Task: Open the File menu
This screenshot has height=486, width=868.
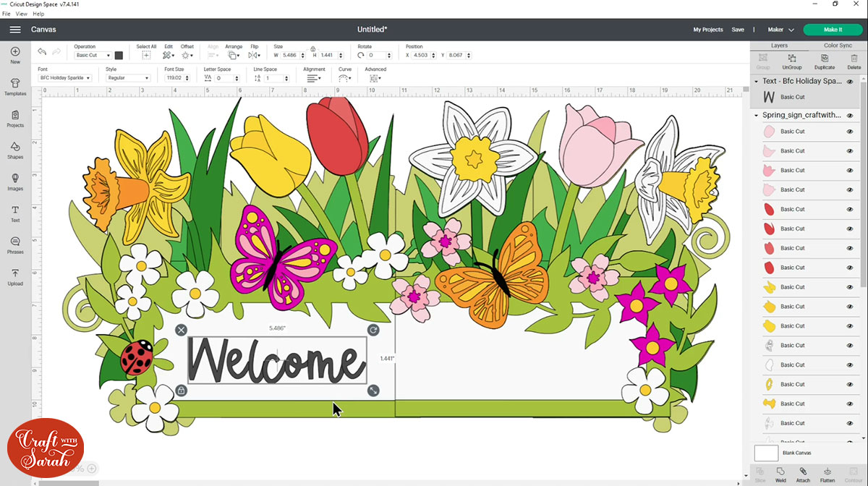Action: click(6, 12)
